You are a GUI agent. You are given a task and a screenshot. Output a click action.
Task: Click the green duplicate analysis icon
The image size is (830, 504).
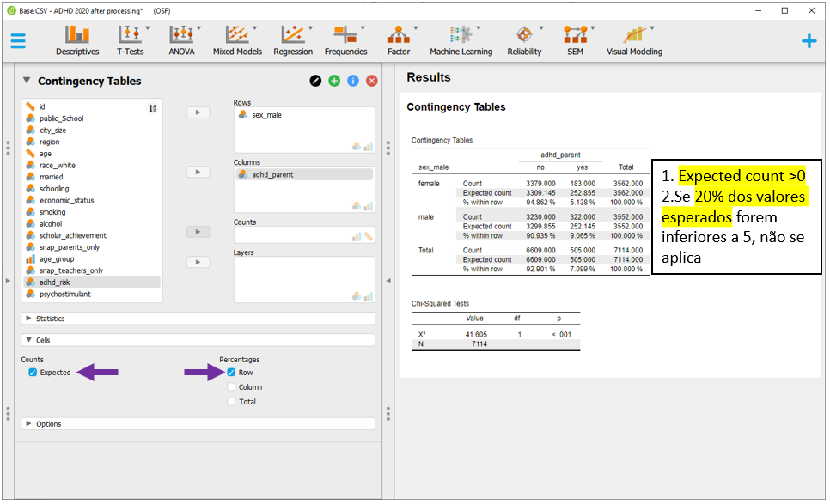click(x=334, y=81)
